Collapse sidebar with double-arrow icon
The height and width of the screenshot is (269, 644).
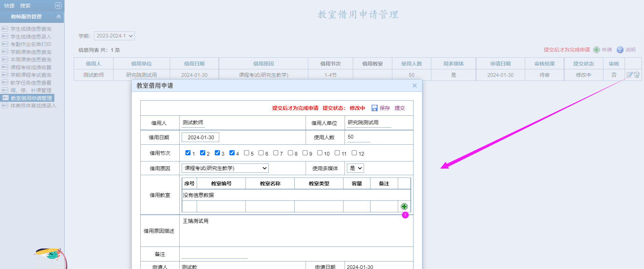coord(58,6)
